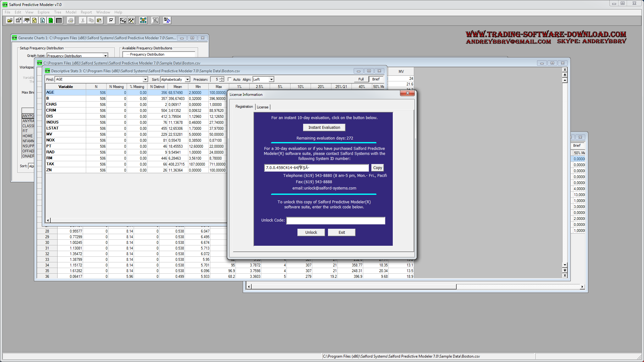This screenshot has height=362, width=644.
Task: Expand the Find variable dropdown
Action: (x=145, y=80)
